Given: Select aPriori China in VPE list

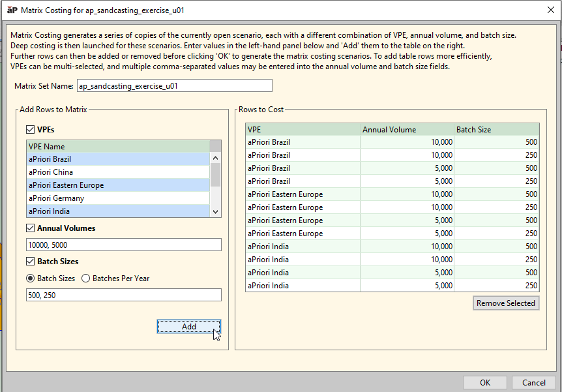Looking at the screenshot, I should click(117, 172).
